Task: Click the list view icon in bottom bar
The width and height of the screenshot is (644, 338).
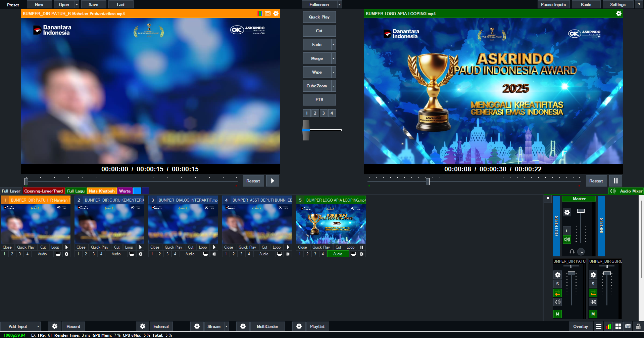Action: click(x=599, y=326)
